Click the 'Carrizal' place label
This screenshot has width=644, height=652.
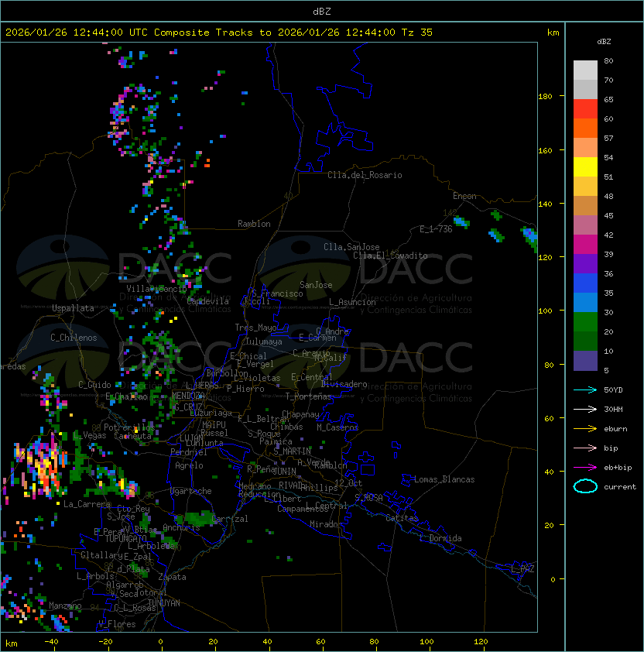pos(230,519)
